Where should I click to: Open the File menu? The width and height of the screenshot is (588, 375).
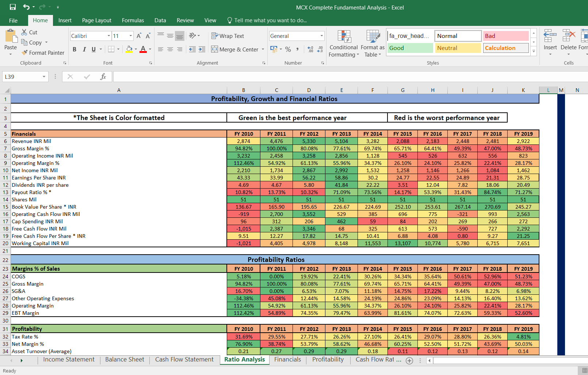13,20
